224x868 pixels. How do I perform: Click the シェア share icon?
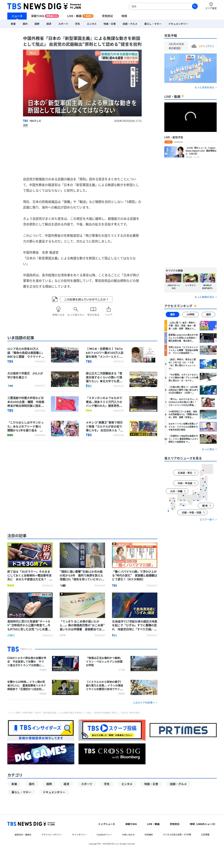109,309
